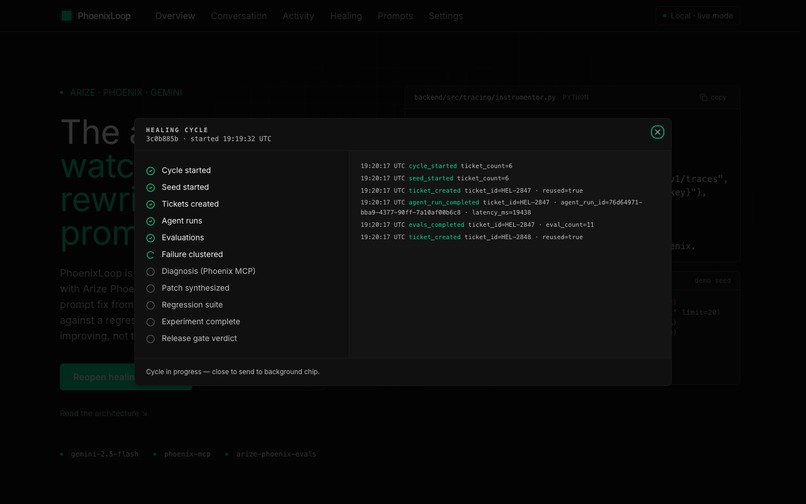Click the ticket_created HEL-2847 log event
The image size is (806, 504).
[x=471, y=191]
